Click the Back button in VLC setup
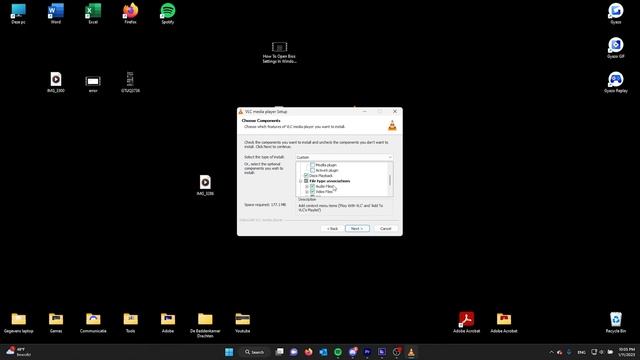The width and height of the screenshot is (640, 360). click(x=333, y=229)
